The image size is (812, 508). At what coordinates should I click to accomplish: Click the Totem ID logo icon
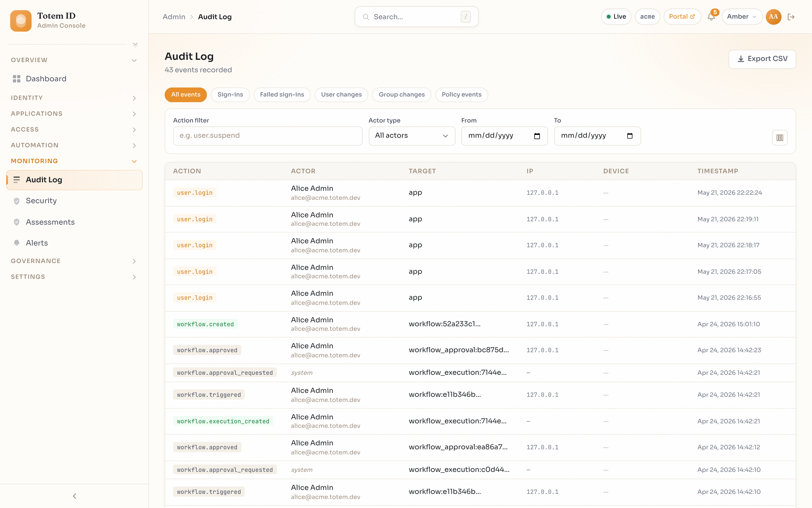(21, 21)
